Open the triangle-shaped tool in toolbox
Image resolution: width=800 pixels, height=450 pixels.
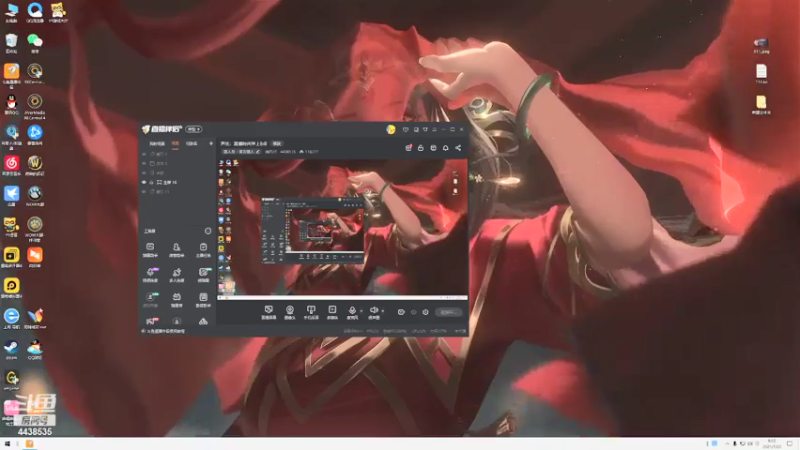(x=203, y=321)
